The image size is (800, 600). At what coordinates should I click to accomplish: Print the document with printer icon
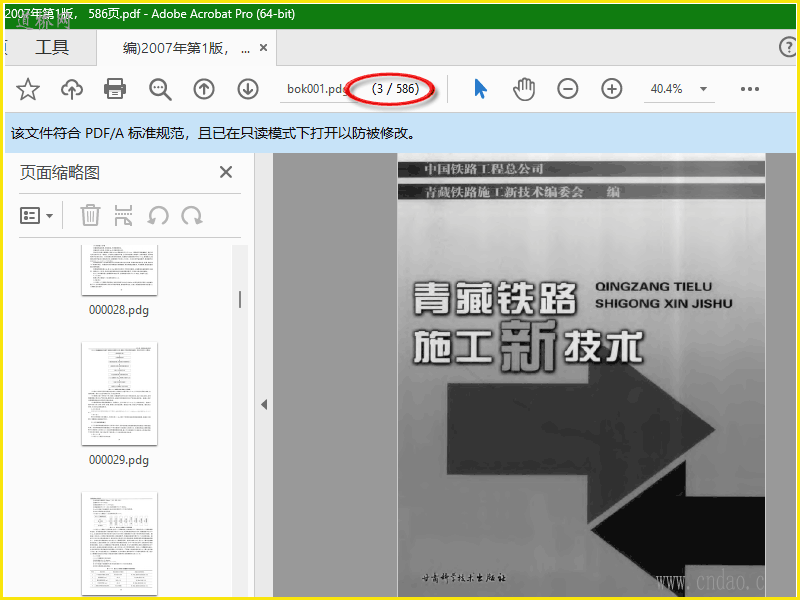pos(115,89)
